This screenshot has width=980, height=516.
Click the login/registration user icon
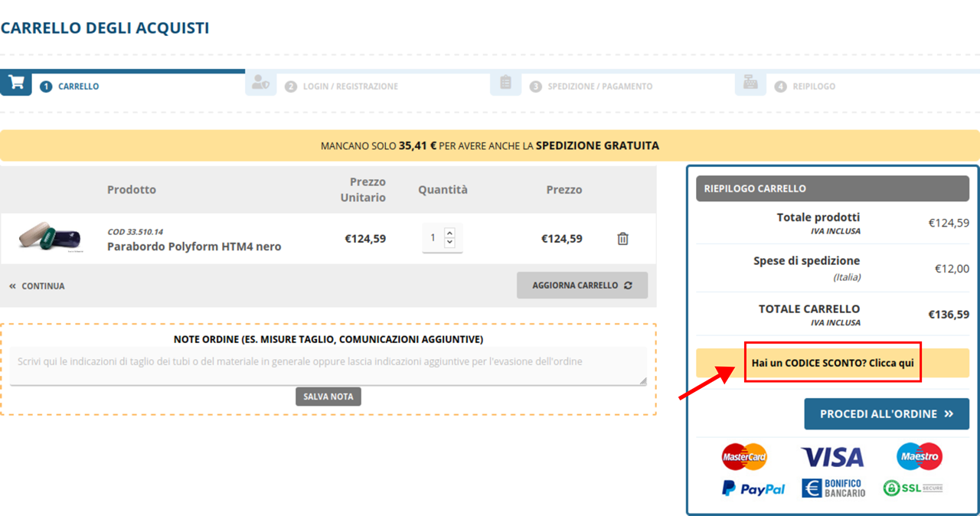260,83
